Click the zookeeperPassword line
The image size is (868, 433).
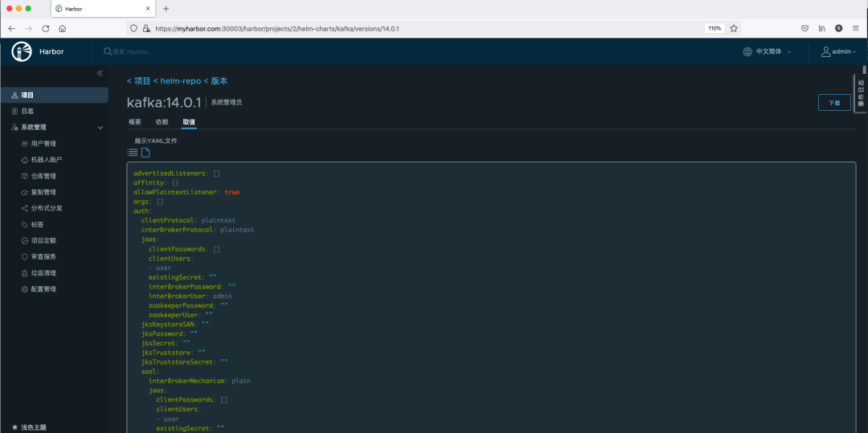coord(188,305)
